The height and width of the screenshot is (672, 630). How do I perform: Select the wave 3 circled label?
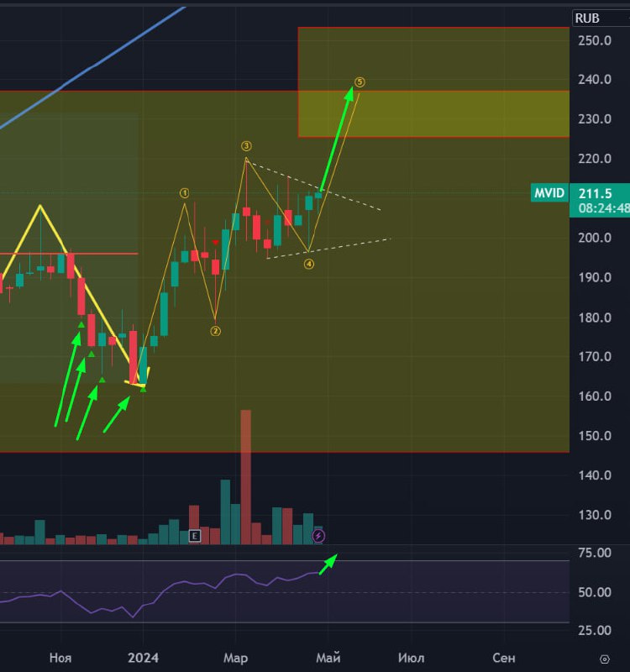pyautogui.click(x=246, y=146)
